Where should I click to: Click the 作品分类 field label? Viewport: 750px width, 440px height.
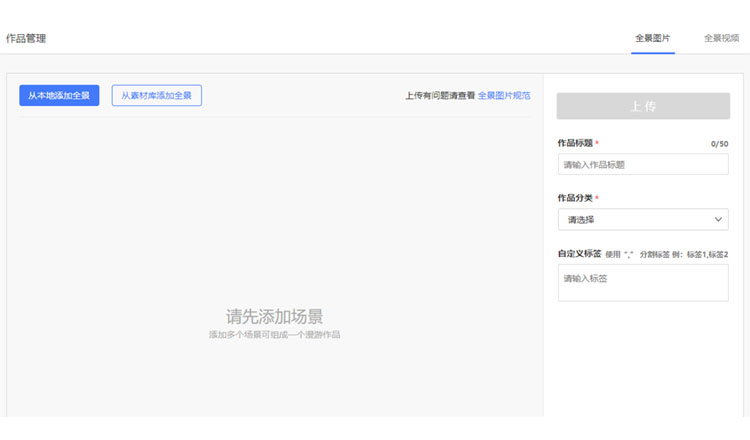coord(574,198)
